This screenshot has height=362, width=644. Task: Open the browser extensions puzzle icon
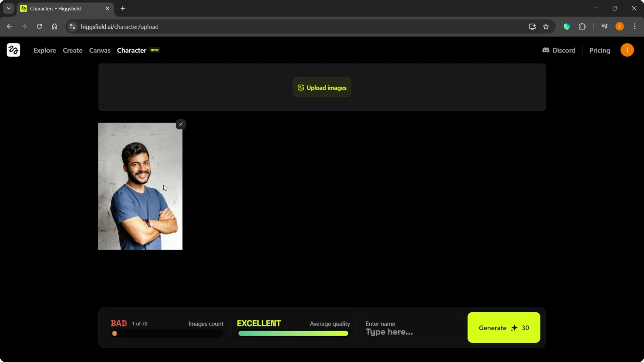tap(583, 26)
